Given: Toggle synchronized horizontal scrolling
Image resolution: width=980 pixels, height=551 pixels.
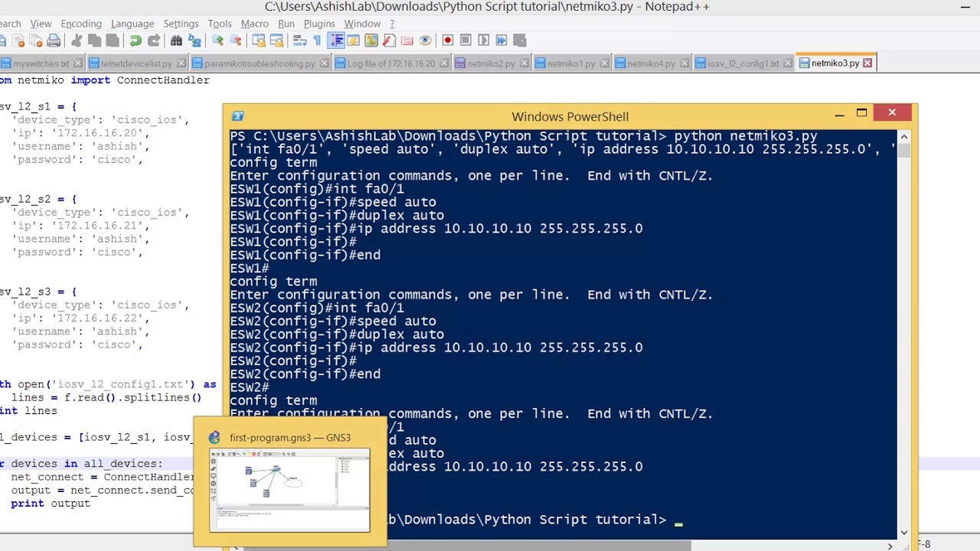Looking at the screenshot, I should coord(276,40).
